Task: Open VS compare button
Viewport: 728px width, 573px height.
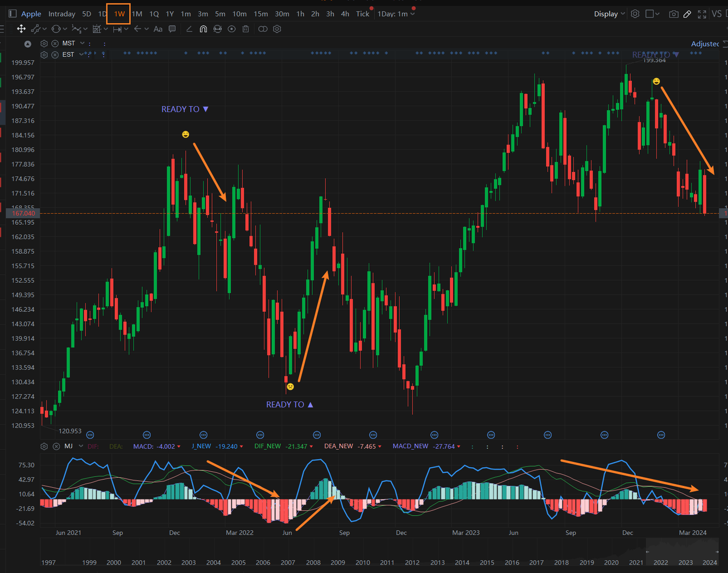Action: click(717, 14)
